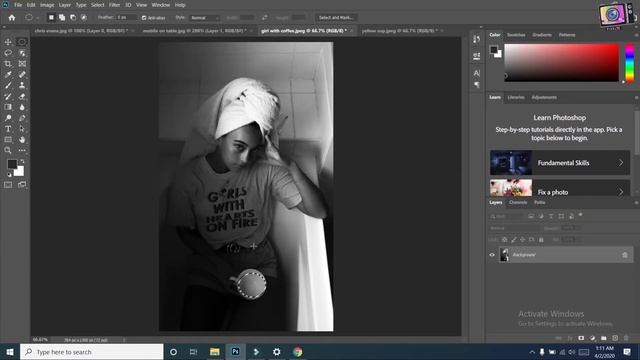
Task: Show hidden system tray icons
Action: (x=532, y=352)
